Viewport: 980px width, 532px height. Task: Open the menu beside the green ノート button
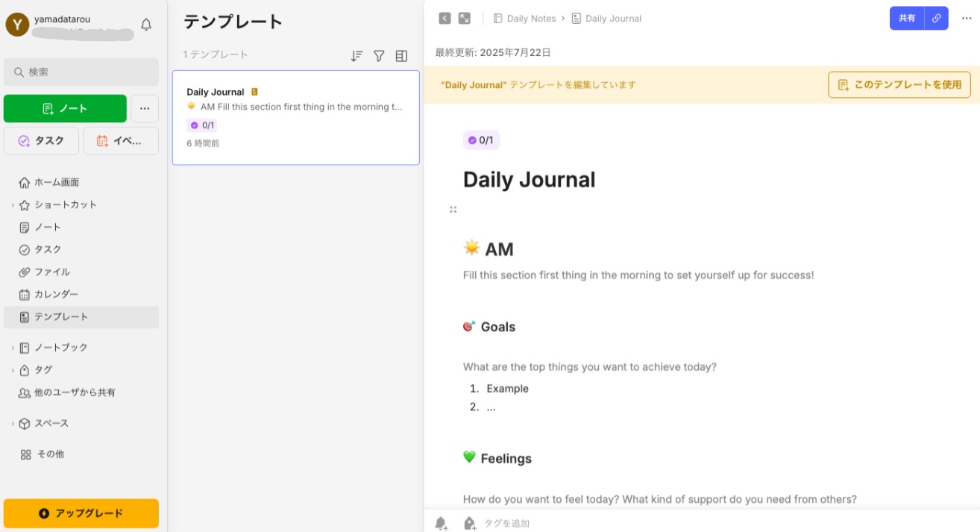pos(144,108)
